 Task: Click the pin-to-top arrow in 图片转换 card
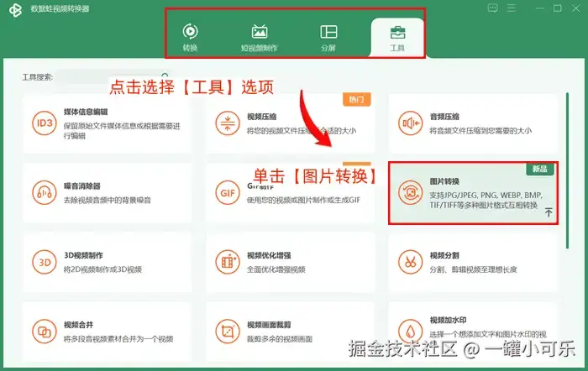tap(549, 212)
